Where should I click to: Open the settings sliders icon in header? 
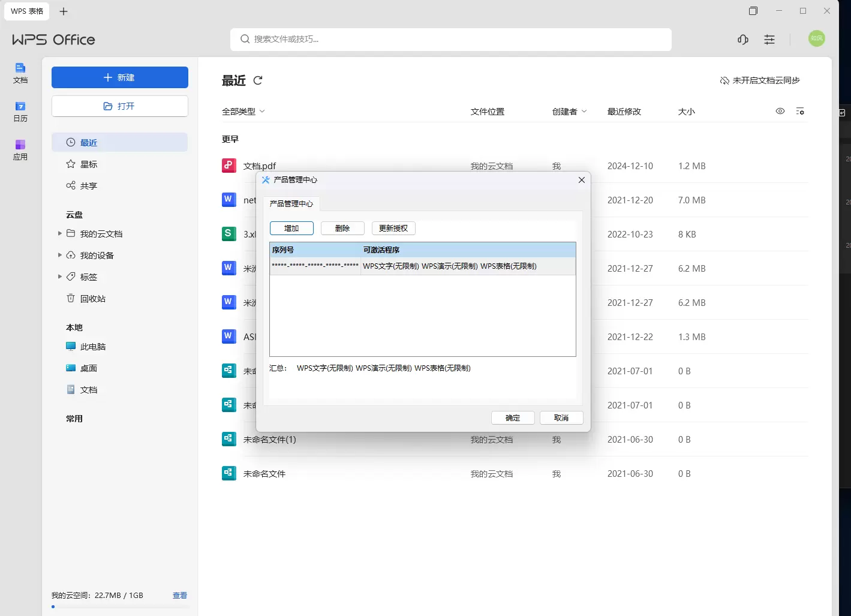pyautogui.click(x=769, y=40)
